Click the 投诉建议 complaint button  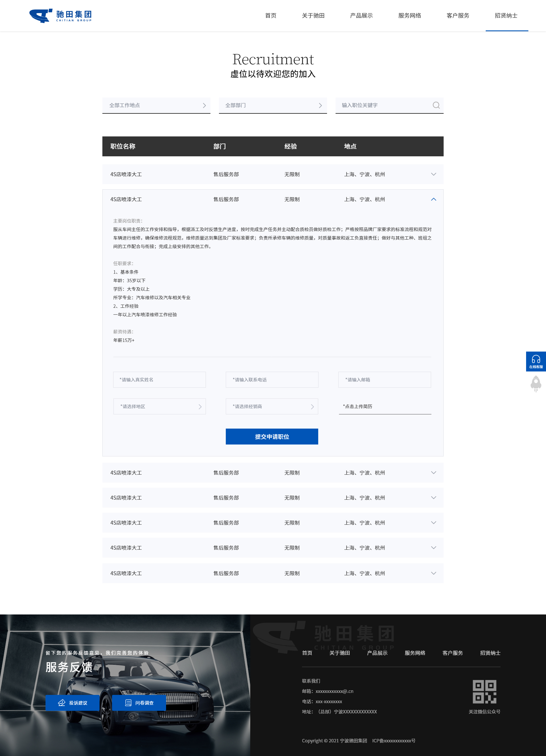point(73,703)
